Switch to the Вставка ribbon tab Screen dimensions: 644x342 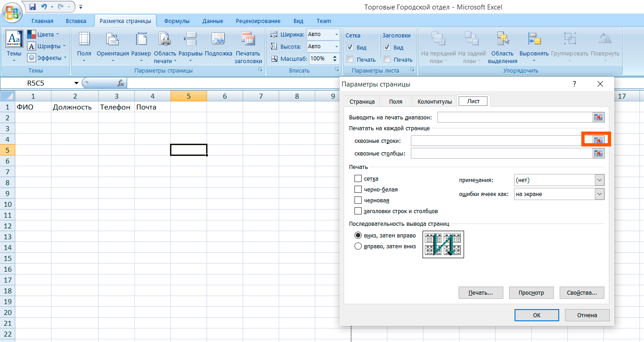(x=76, y=21)
